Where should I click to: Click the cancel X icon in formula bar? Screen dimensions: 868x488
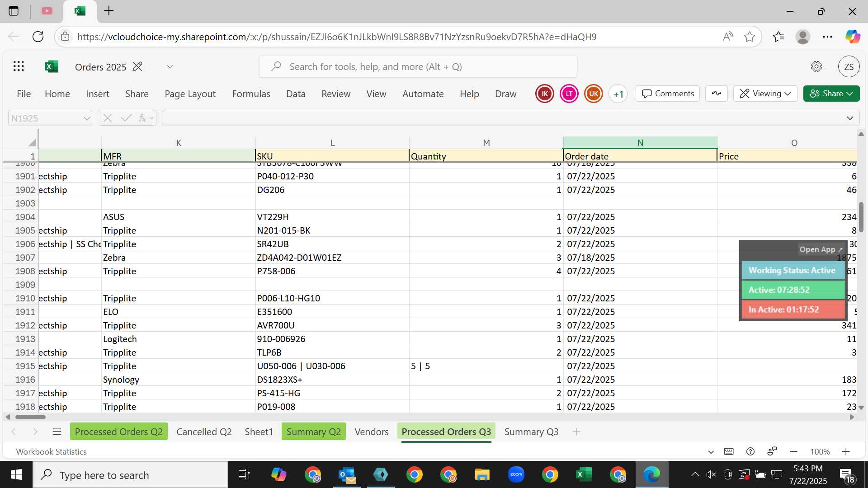[108, 118]
